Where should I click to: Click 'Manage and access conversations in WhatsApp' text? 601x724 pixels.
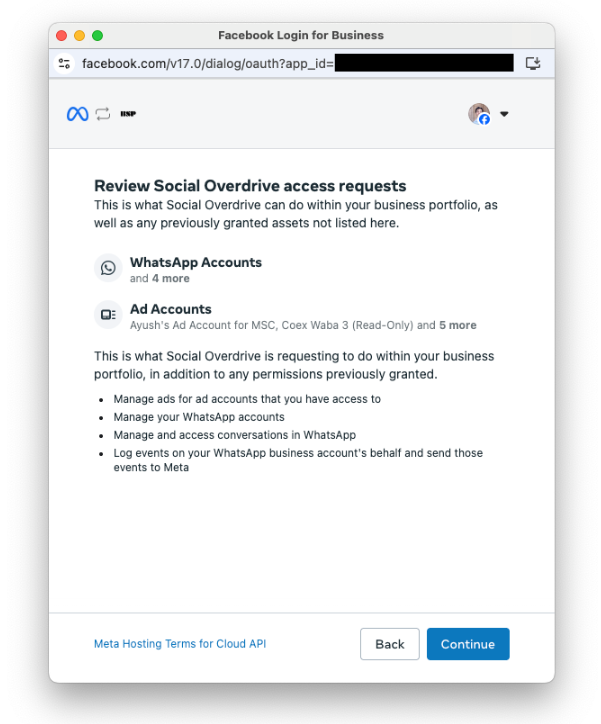pos(234,435)
